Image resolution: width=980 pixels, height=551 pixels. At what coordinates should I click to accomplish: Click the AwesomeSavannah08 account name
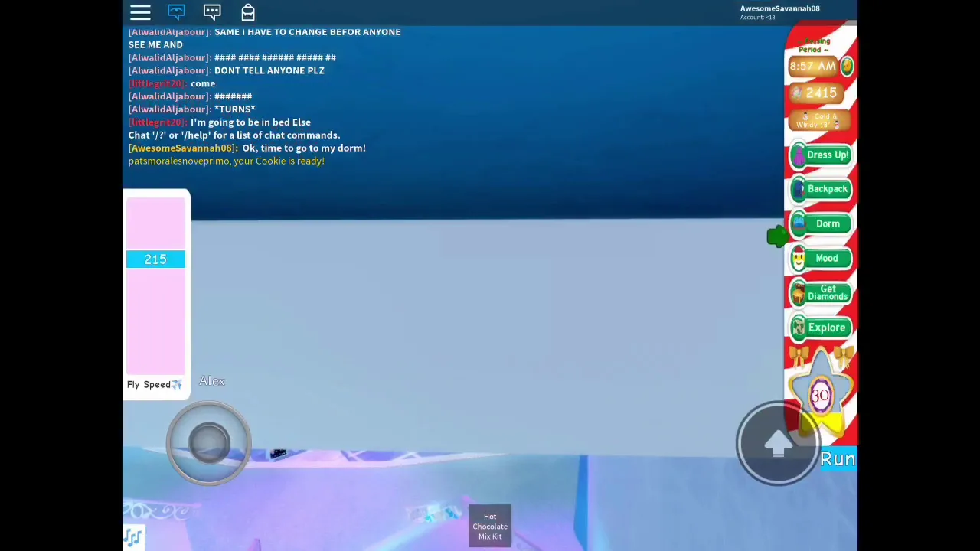click(779, 8)
